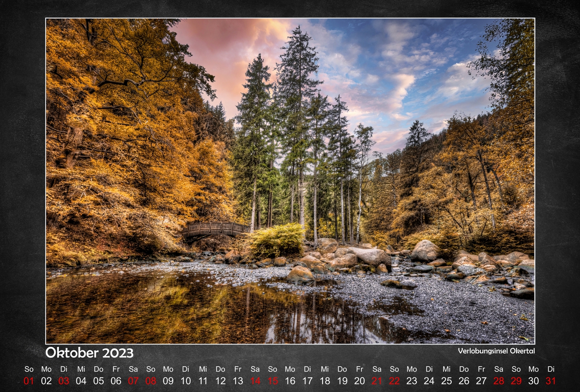The height and width of the screenshot is (392, 580).
Task: Pick date 27 in the calendar strip
Action: pos(482,381)
